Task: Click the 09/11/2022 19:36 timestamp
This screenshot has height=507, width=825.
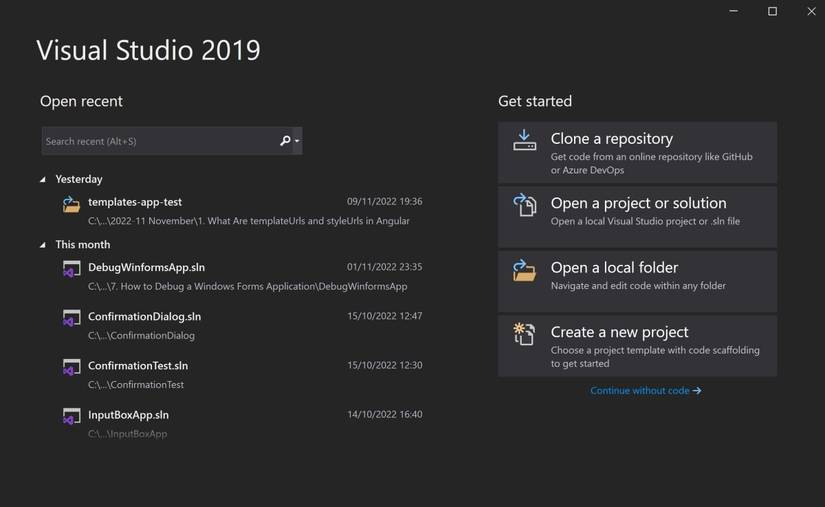Action: [385, 201]
